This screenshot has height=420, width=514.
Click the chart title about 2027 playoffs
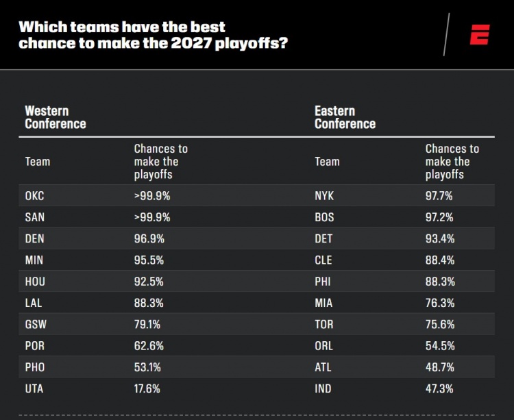pyautogui.click(x=153, y=35)
